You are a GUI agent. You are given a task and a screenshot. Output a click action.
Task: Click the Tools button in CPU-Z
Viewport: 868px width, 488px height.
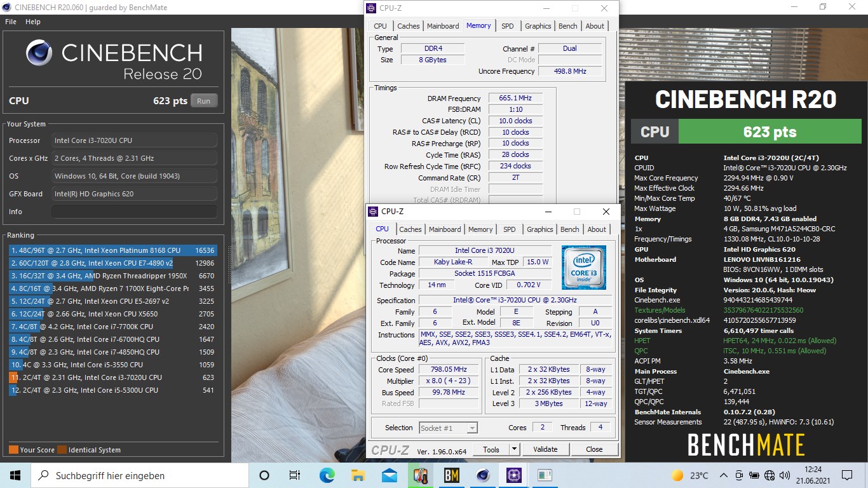[x=491, y=449]
